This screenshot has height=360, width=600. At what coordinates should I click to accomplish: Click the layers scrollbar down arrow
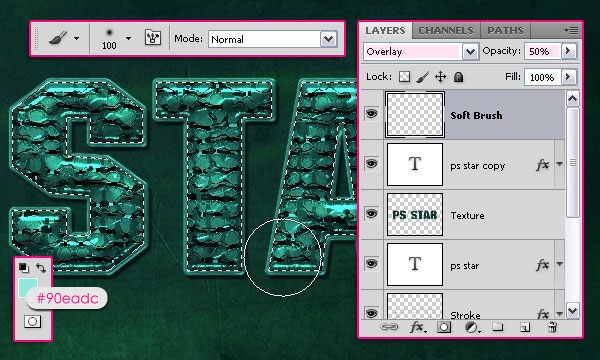pyautogui.click(x=572, y=310)
